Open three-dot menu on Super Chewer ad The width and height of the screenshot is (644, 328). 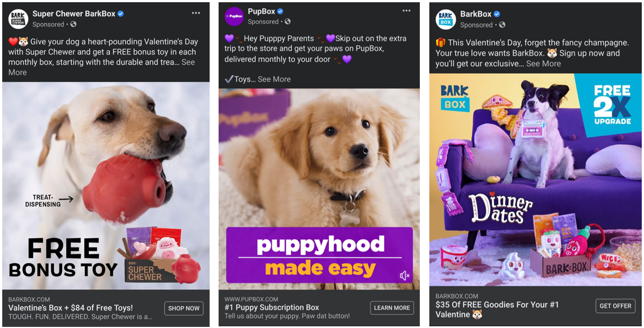(x=196, y=13)
